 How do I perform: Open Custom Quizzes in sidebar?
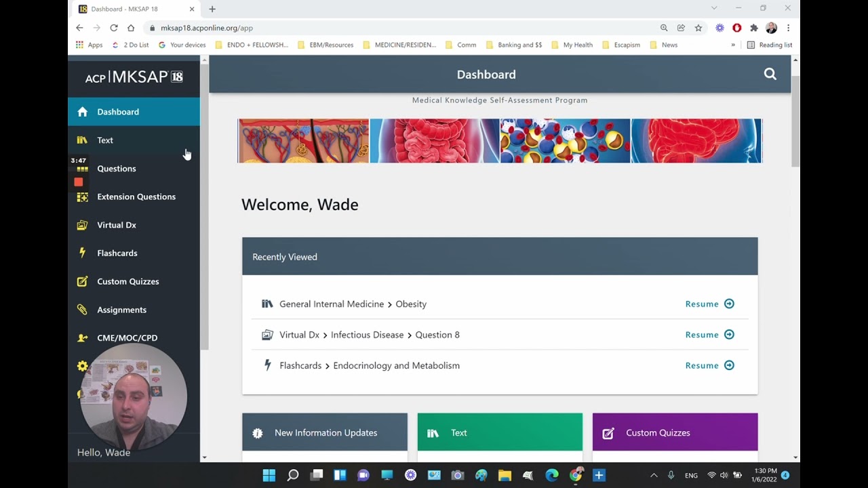pos(134,281)
